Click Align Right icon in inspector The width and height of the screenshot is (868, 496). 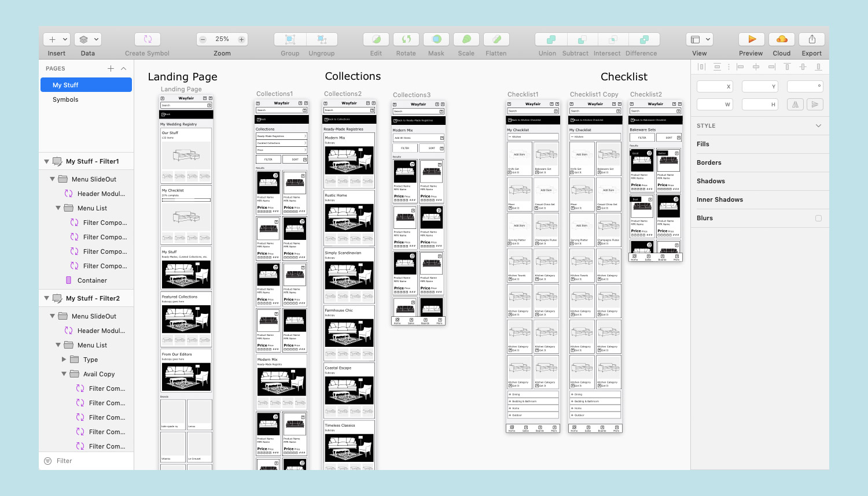(x=771, y=67)
